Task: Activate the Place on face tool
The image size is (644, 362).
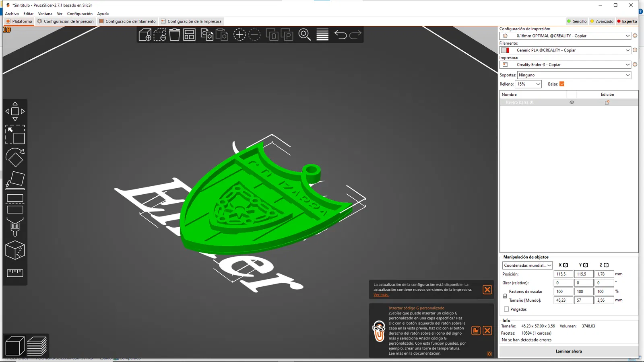Action: pyautogui.click(x=15, y=181)
